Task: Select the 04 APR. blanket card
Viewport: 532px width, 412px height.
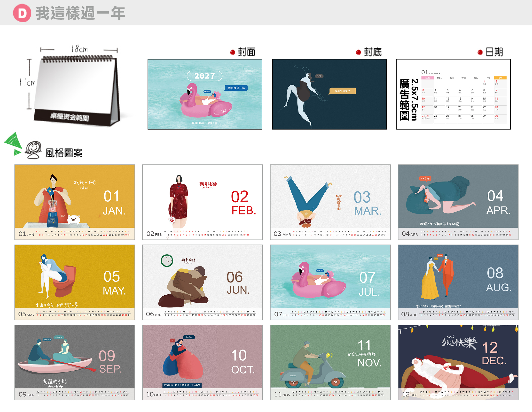Action: [x=458, y=202]
